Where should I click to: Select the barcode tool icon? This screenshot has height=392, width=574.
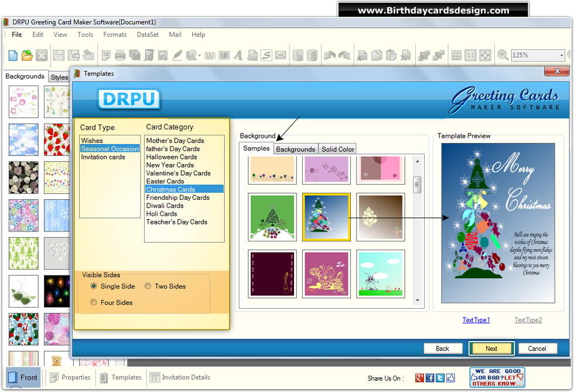click(224, 55)
